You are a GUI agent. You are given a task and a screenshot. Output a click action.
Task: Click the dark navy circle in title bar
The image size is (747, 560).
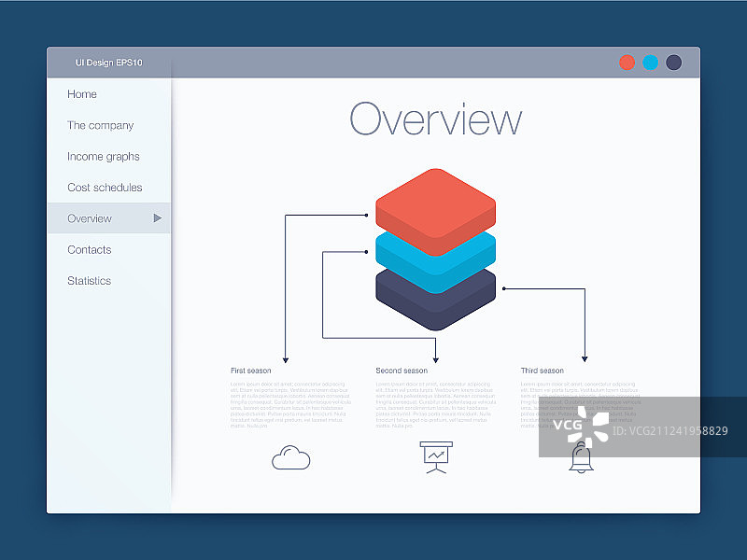(673, 63)
